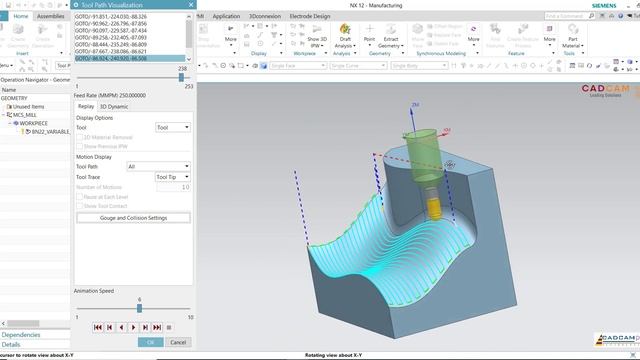640x360 pixels.
Task: Click the Point creation icon
Action: 369,29
